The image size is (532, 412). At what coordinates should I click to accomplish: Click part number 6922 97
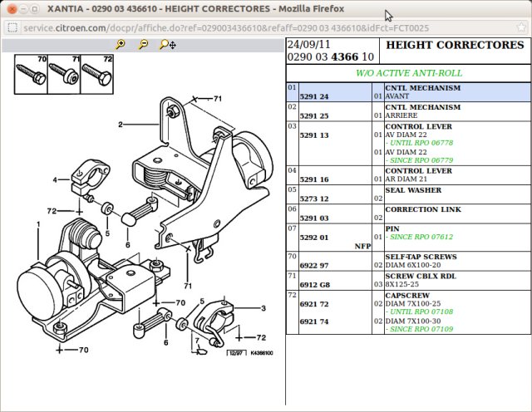[x=314, y=266]
